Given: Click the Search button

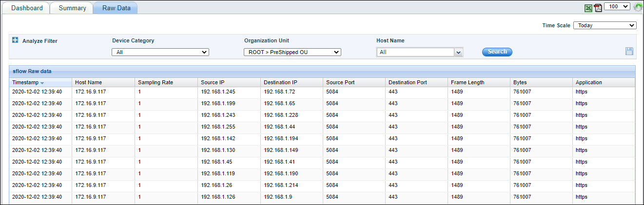Looking at the screenshot, I should [x=497, y=52].
